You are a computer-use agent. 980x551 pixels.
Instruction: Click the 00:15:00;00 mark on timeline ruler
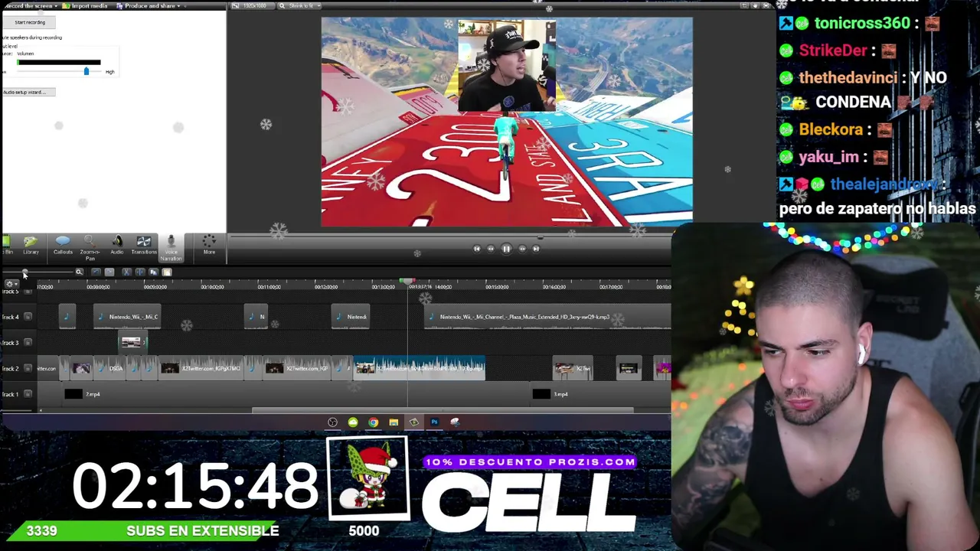(x=497, y=287)
